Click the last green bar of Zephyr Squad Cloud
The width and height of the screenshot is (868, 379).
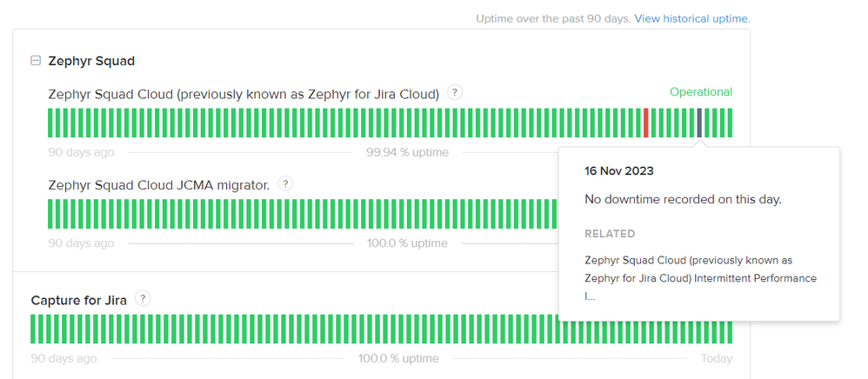pos(729,123)
